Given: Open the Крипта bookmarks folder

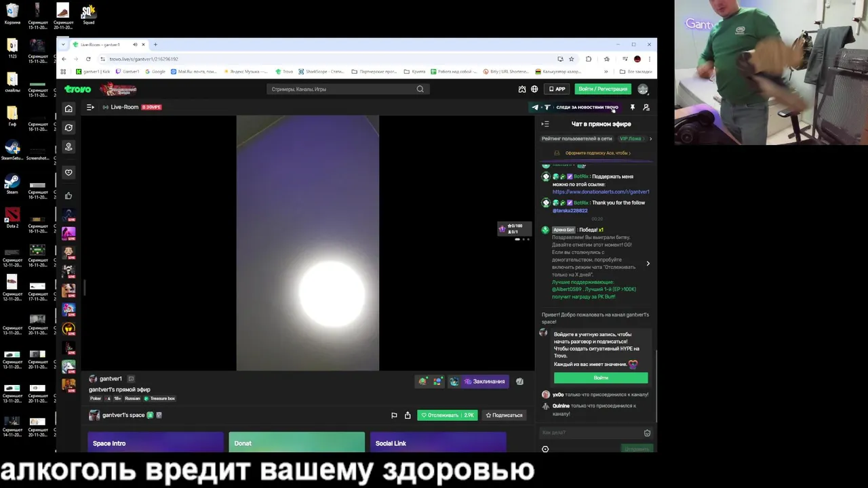Looking at the screenshot, I should point(414,71).
